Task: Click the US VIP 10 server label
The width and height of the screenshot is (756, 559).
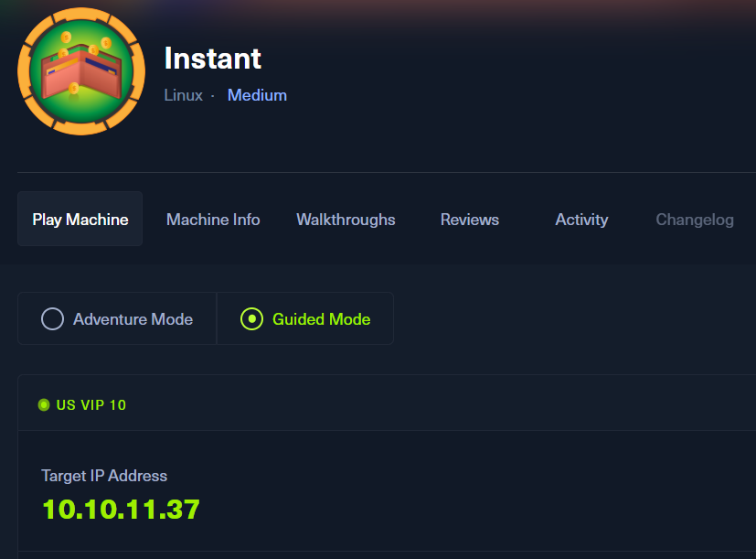Action: click(x=91, y=404)
